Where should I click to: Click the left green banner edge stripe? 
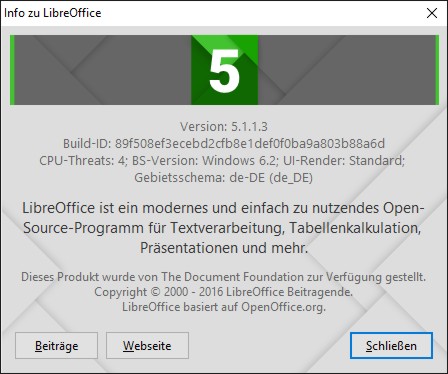pos(12,70)
